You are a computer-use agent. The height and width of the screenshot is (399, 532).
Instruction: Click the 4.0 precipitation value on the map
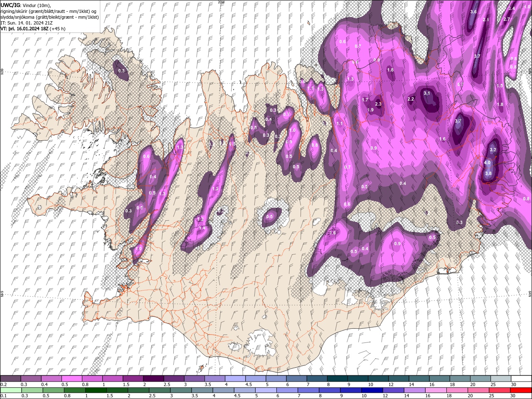point(488,163)
